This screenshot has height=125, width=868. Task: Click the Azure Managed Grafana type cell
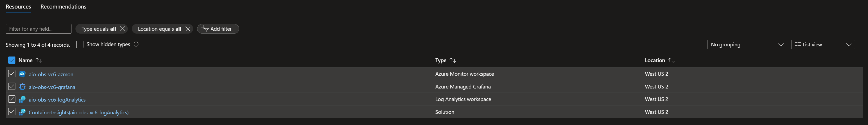coord(463,86)
